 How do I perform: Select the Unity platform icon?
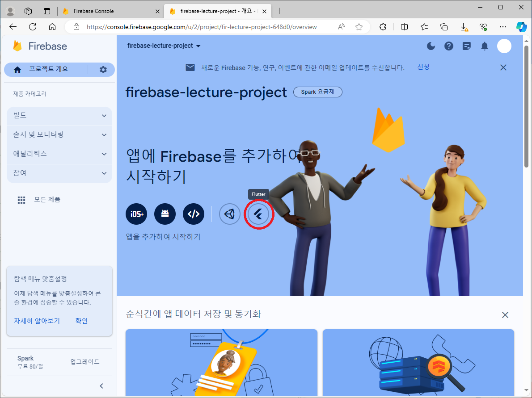tap(229, 214)
